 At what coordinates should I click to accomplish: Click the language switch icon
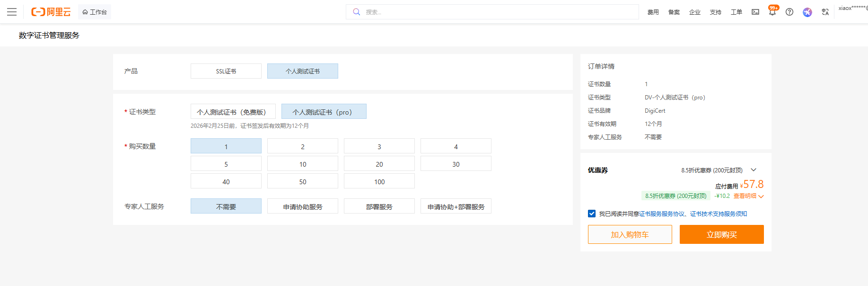(x=825, y=12)
